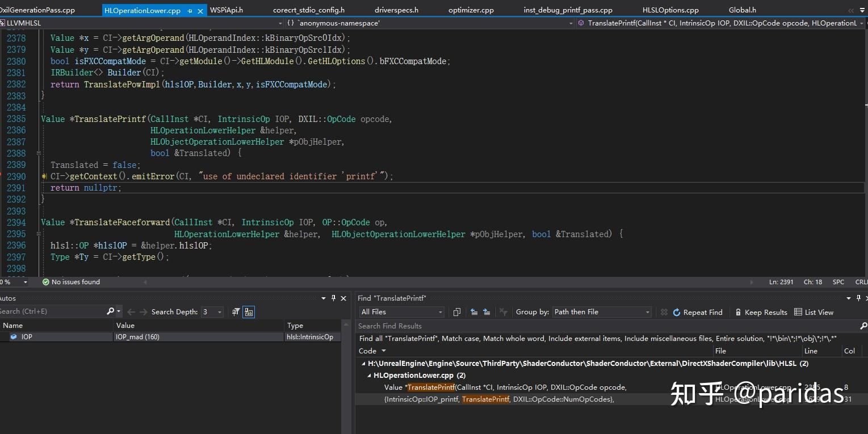Click in the Search Find Results box
The width and height of the screenshot is (868, 434).
pos(607,326)
